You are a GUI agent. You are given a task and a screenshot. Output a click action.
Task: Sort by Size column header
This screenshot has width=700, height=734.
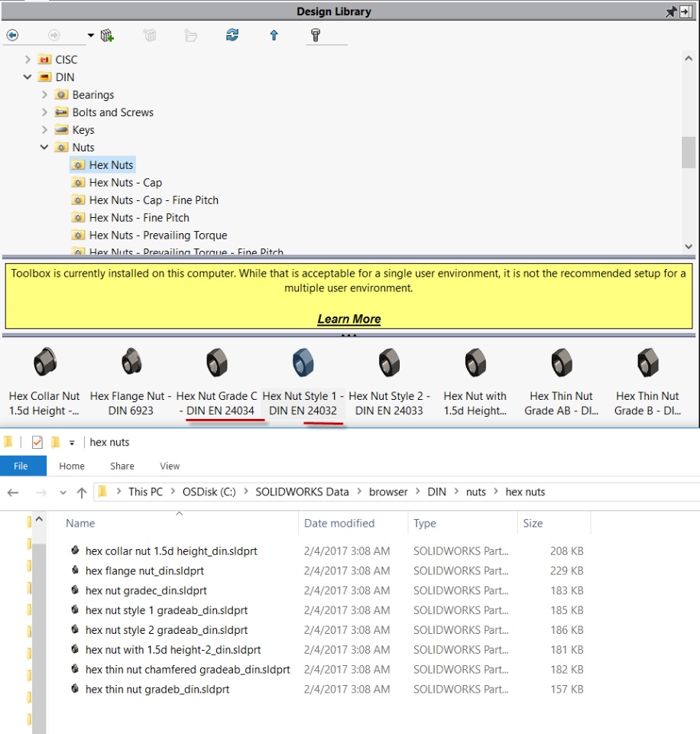(533, 523)
